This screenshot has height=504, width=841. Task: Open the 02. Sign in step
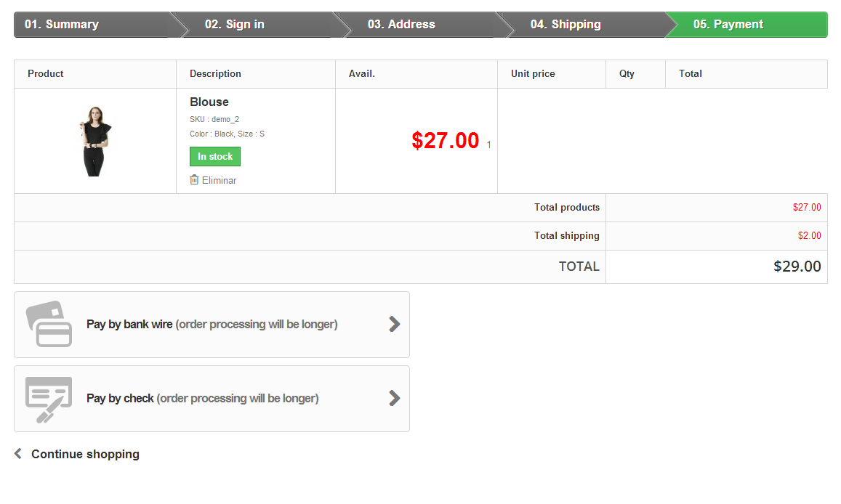235,25
